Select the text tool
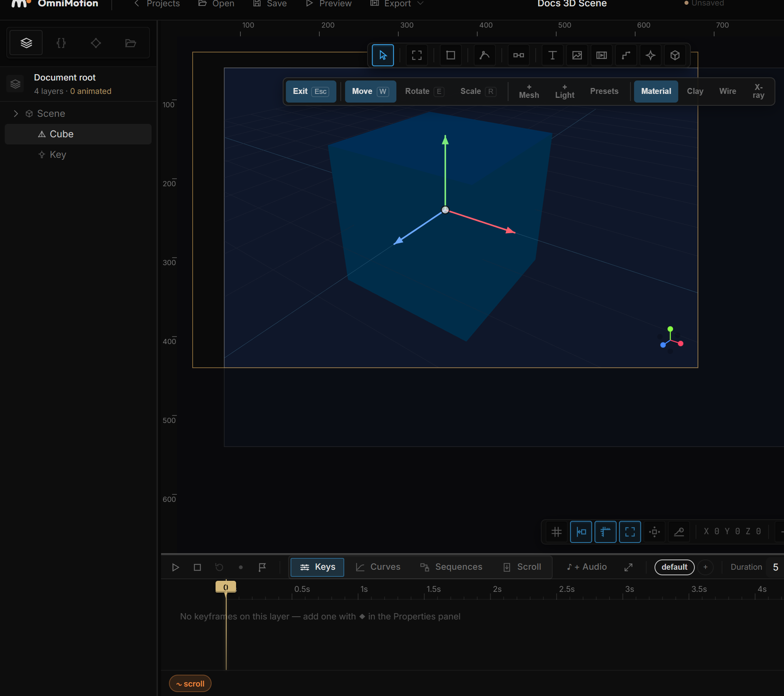Viewport: 784px width, 696px height. click(552, 55)
